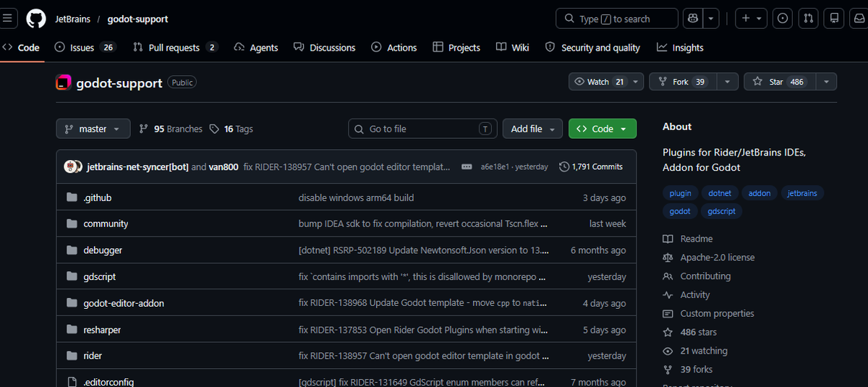
Task: Open the Update Newtonsoft.Json commit message
Action: (423, 250)
